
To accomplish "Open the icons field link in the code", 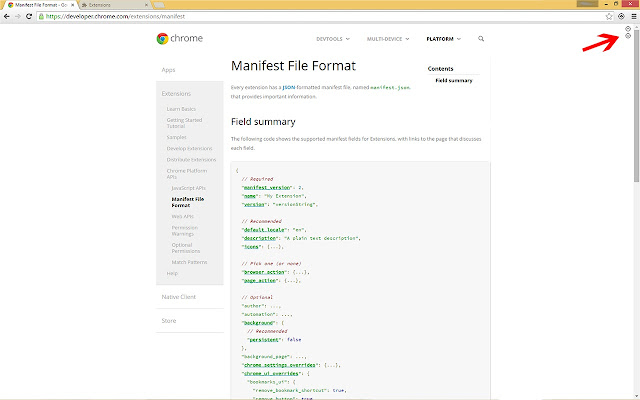I will pyautogui.click(x=251, y=247).
